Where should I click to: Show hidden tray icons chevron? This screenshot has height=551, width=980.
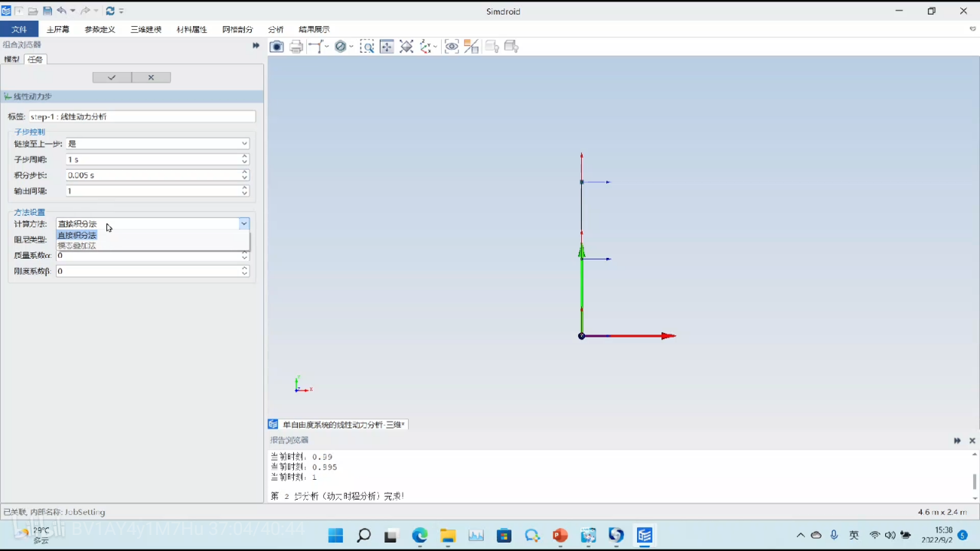(x=801, y=535)
